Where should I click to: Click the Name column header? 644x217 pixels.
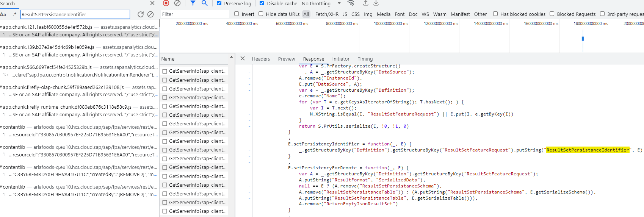pyautogui.click(x=194, y=59)
